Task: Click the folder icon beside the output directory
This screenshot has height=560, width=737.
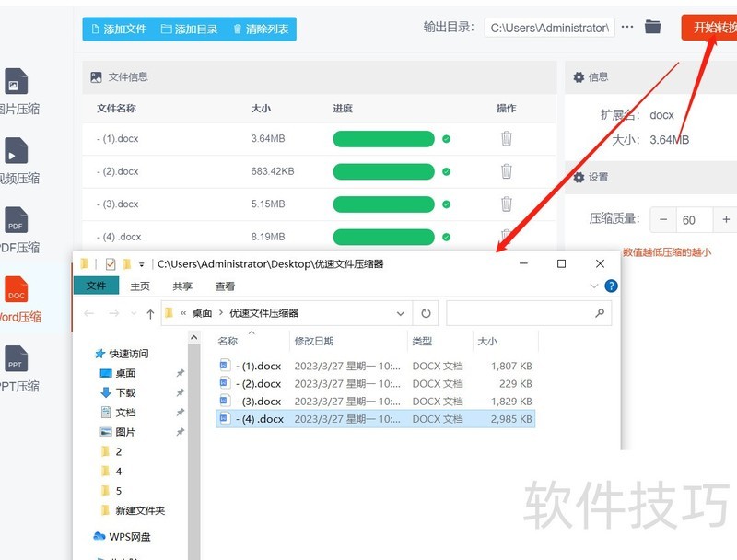Action: coord(653,27)
